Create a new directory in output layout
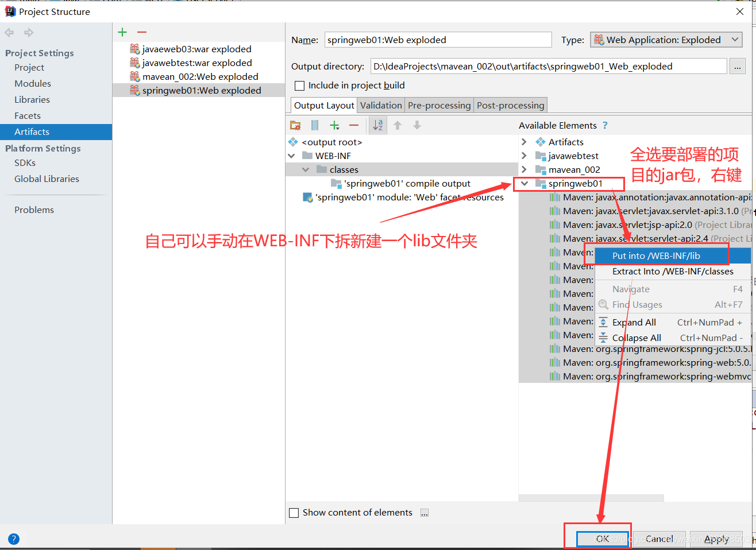The height and width of the screenshot is (550, 756). pos(295,125)
